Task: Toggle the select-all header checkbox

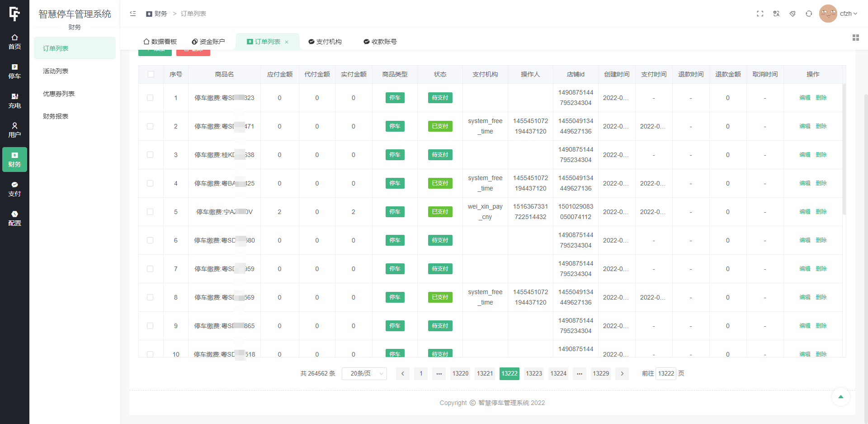Action: [x=151, y=74]
